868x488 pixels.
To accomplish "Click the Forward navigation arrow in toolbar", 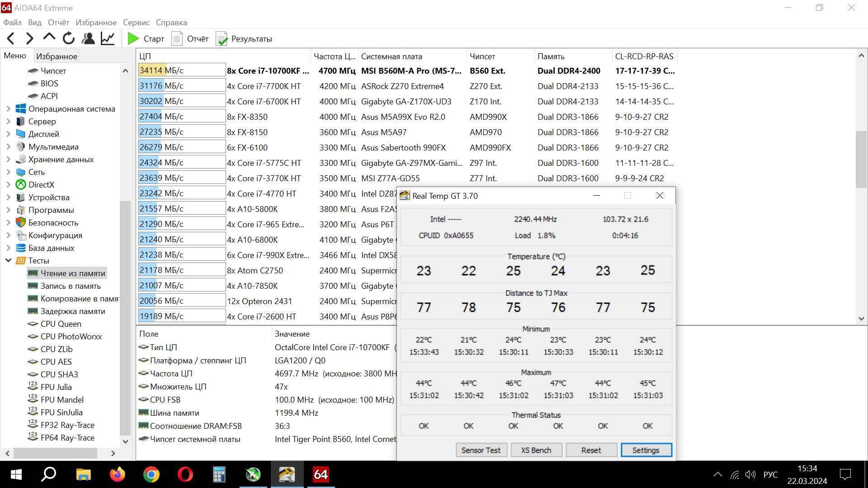I will coord(29,39).
